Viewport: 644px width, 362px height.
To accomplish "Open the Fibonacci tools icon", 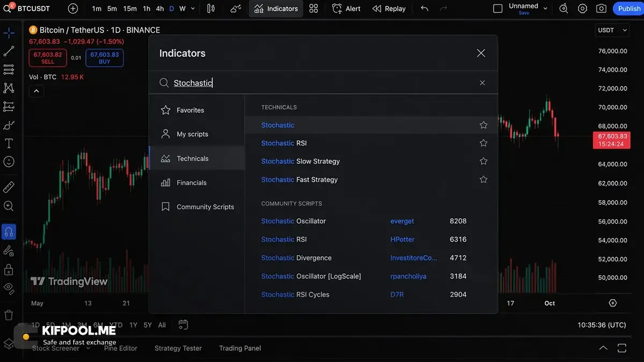I will point(9,70).
